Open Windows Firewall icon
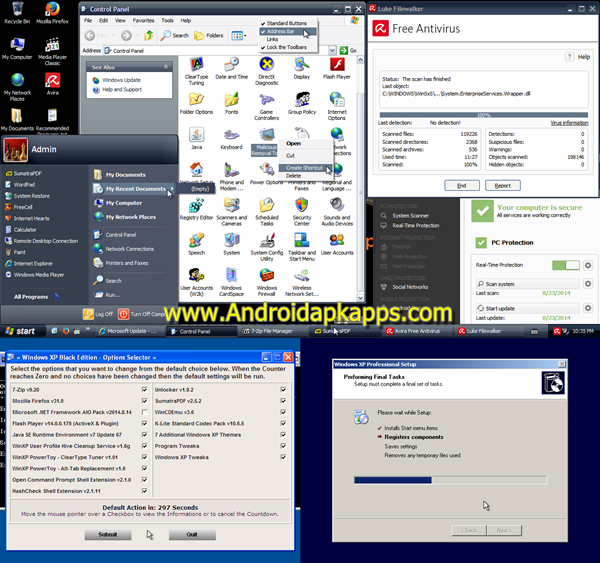600x563 pixels. pos(267,282)
